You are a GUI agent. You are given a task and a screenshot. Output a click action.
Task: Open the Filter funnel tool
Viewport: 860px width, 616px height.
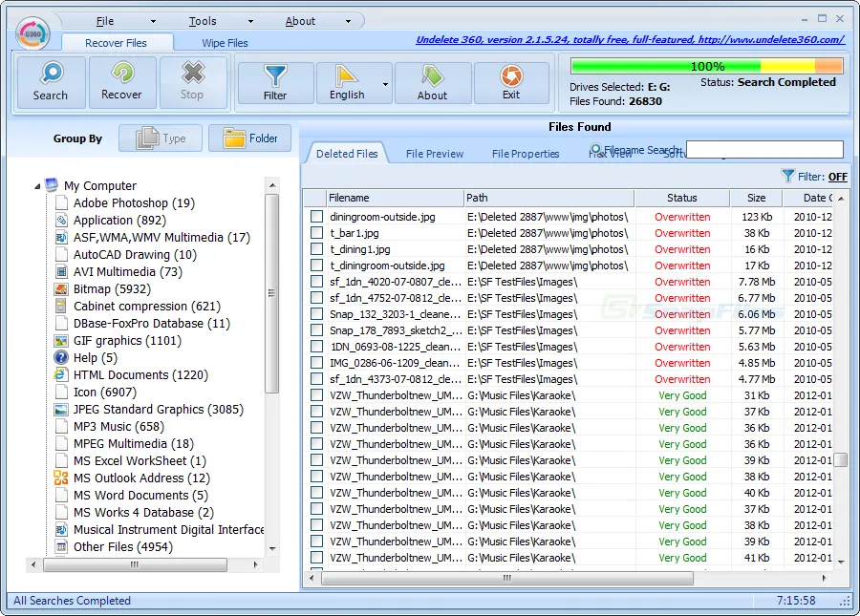[275, 83]
